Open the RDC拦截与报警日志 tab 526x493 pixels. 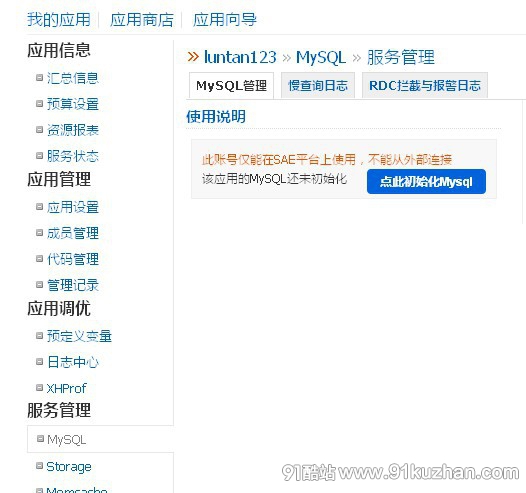(x=425, y=86)
